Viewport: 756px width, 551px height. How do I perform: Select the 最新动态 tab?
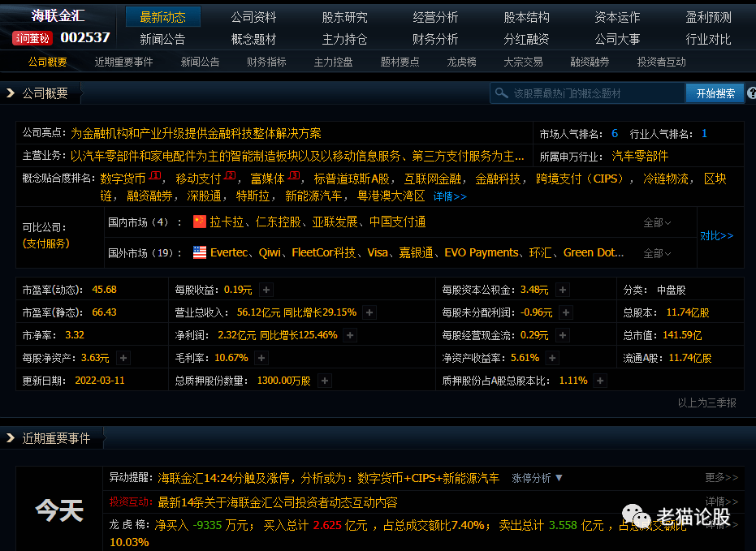163,17
